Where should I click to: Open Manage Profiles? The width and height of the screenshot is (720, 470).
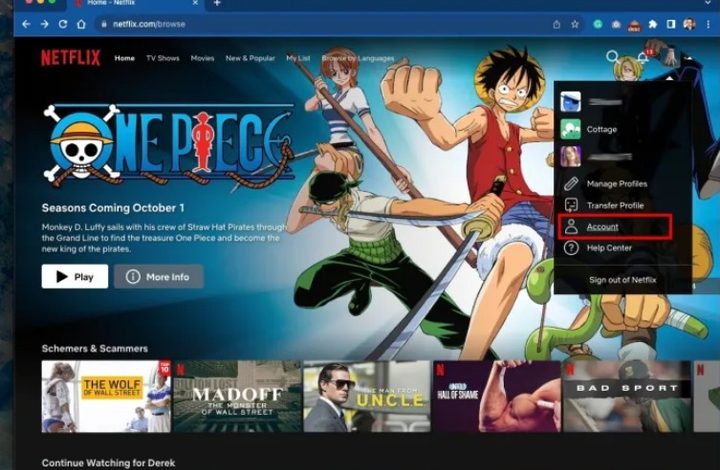click(617, 184)
